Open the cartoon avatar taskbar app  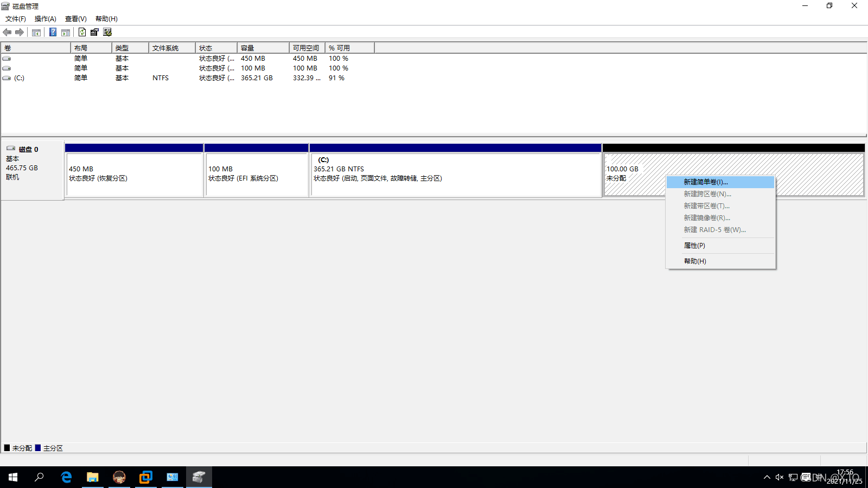[x=119, y=477]
